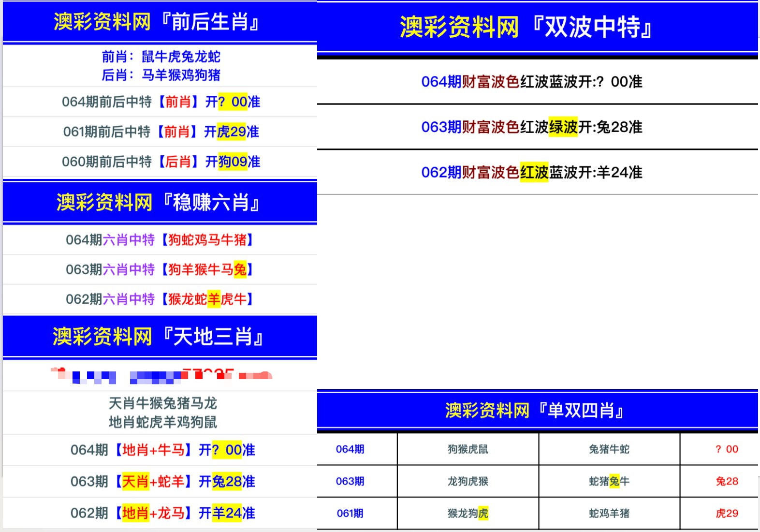Select the 061期前后中特 row showing 虎29
Screen dimensions: 760x532
(161, 132)
